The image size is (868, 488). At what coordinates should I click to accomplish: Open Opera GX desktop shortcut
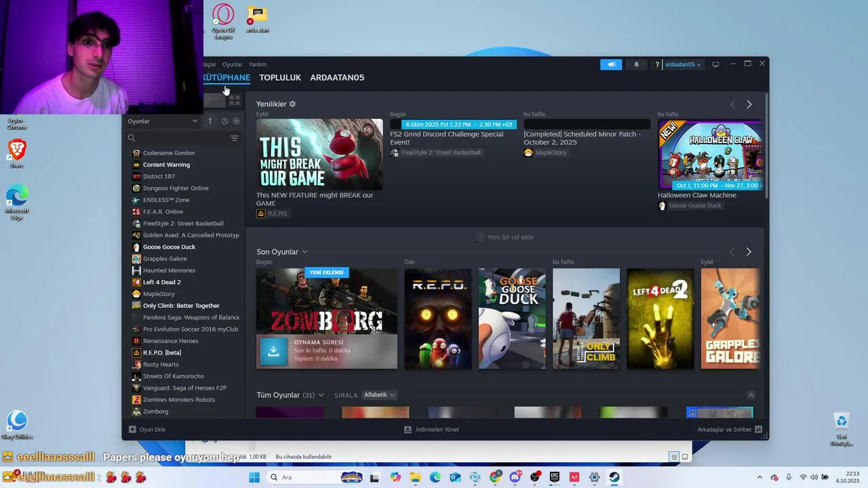(223, 22)
